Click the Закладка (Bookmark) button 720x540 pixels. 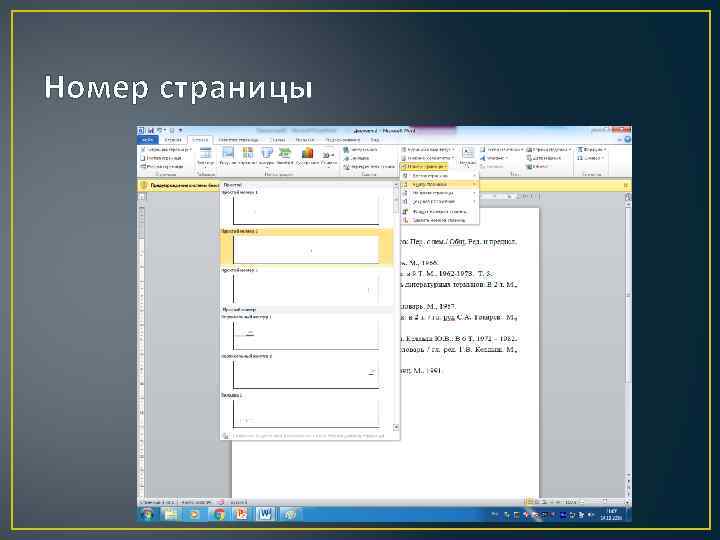pos(357,158)
